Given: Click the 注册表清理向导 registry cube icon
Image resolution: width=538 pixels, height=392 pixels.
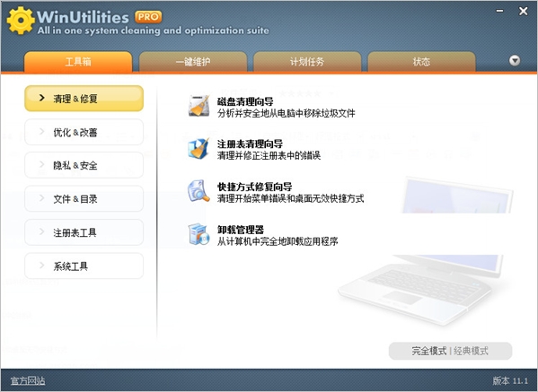Looking at the screenshot, I should tap(199, 149).
